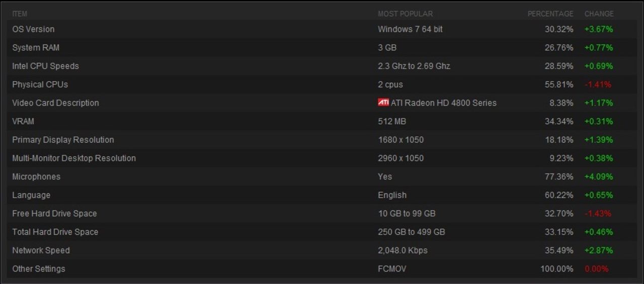Screen dimensions: 644x284
Task: Click the +0.69% change value
Action: point(599,66)
